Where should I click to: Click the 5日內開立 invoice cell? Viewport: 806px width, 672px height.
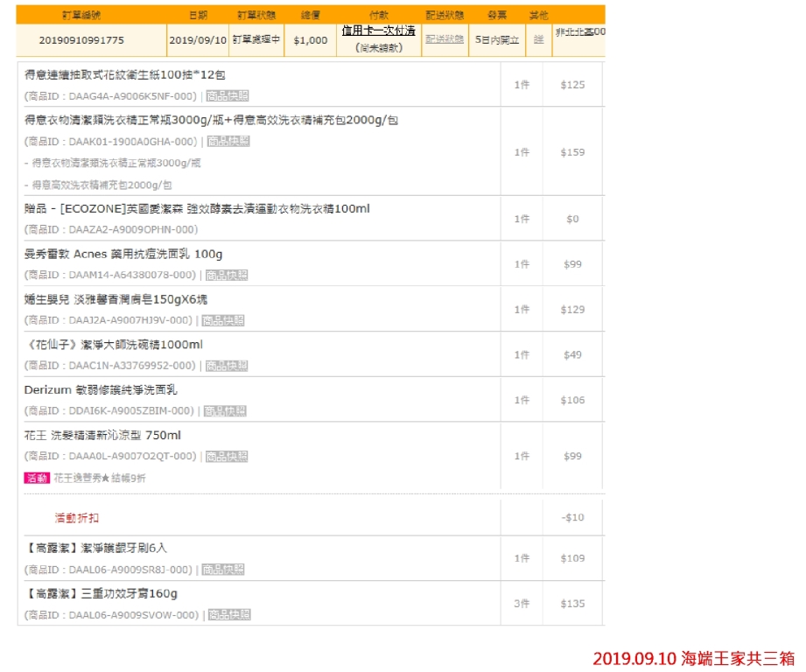click(497, 39)
